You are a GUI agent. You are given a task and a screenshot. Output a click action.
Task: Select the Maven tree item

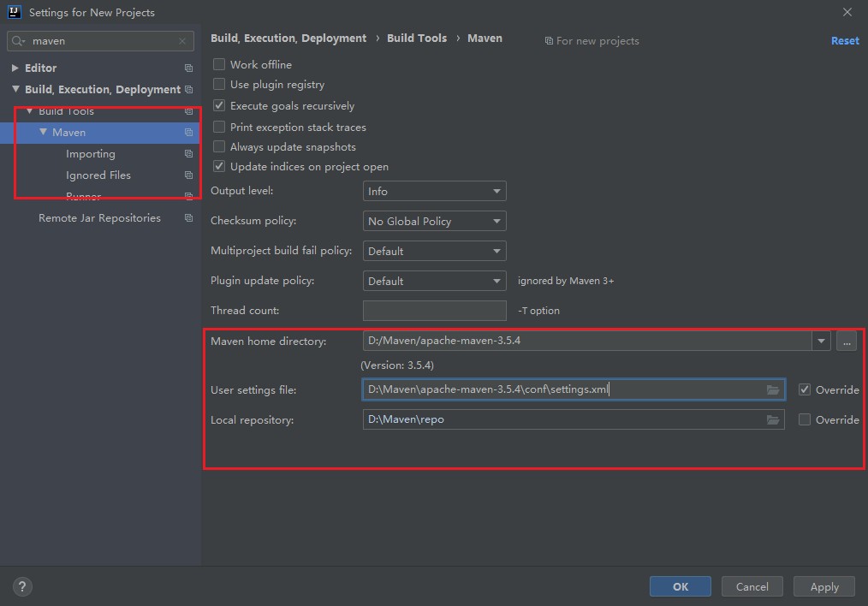pyautogui.click(x=69, y=133)
